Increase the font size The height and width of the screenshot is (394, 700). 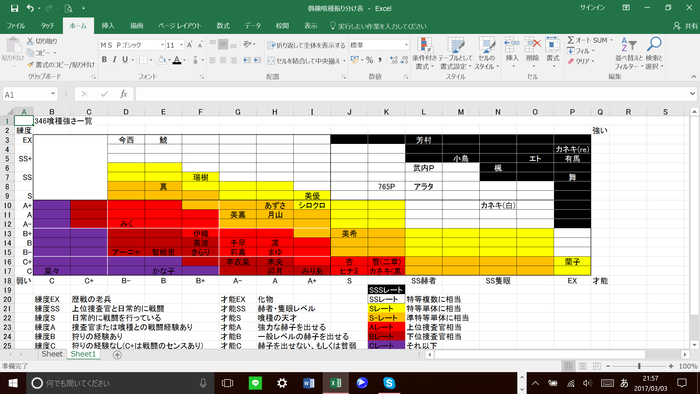(190, 45)
